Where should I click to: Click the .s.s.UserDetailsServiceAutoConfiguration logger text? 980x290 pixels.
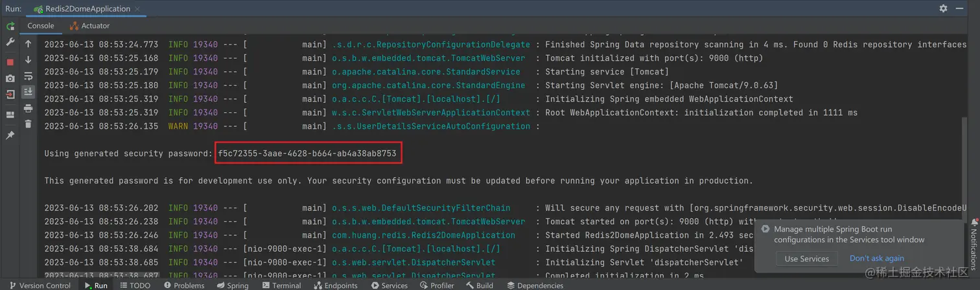431,126
